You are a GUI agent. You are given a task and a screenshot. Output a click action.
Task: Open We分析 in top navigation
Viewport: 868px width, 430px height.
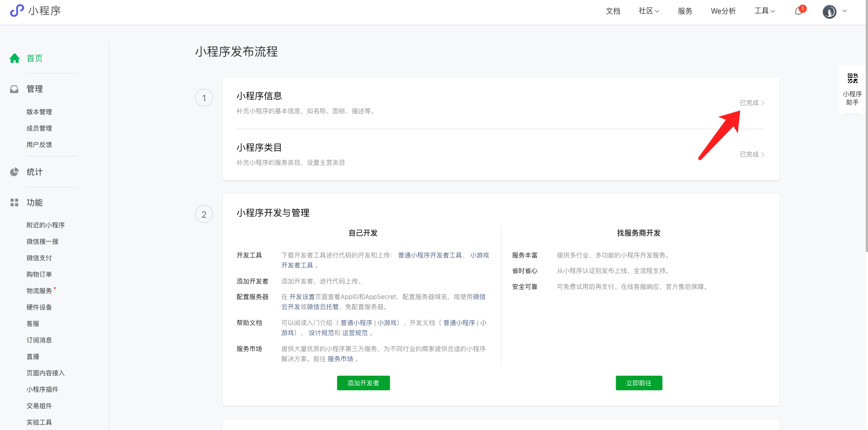(723, 11)
